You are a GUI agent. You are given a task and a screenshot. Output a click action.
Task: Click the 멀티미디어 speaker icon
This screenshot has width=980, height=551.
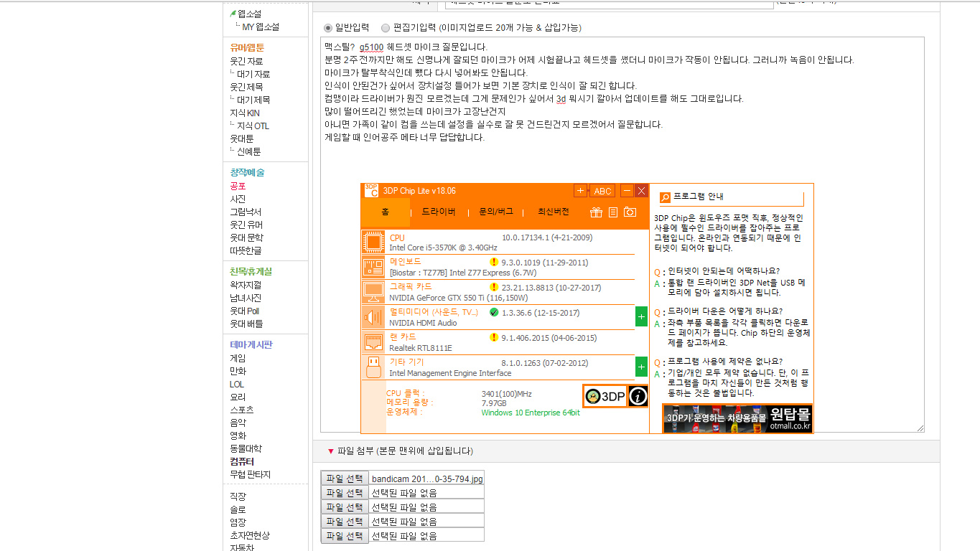373,317
